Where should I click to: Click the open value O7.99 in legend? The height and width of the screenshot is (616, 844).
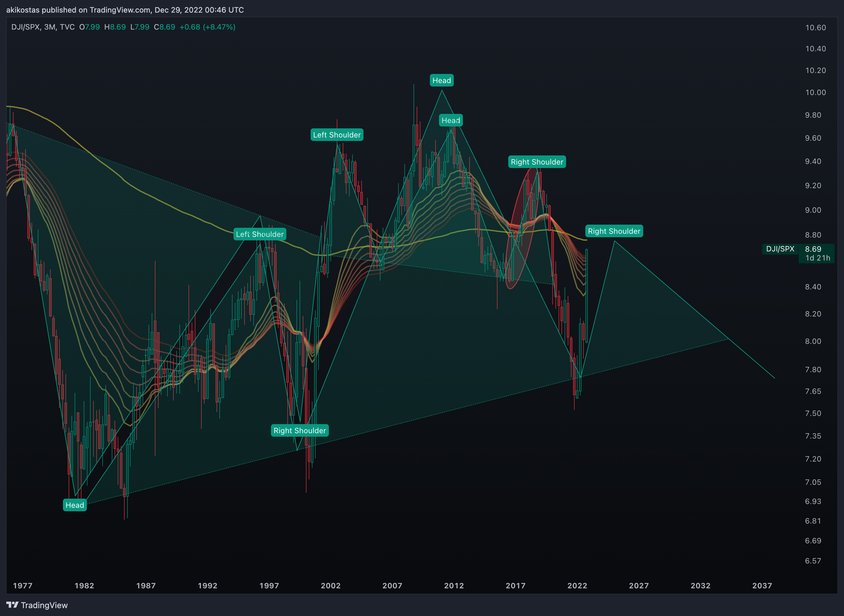(x=89, y=27)
